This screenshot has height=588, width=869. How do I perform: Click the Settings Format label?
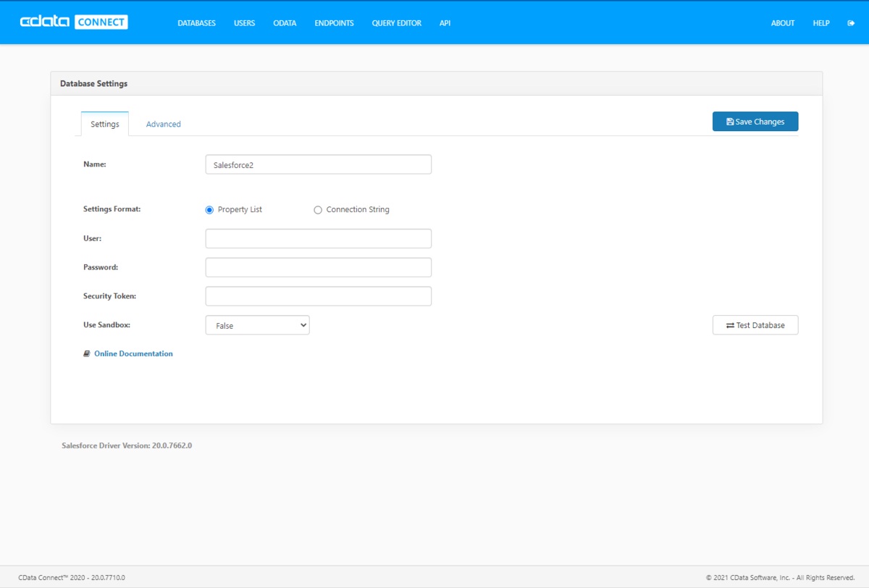(112, 209)
